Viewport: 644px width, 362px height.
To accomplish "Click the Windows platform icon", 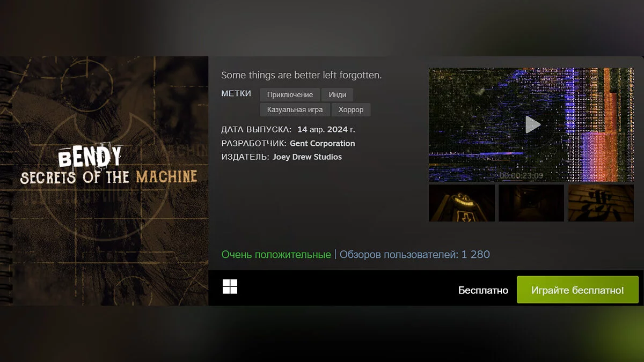I will 230,287.
